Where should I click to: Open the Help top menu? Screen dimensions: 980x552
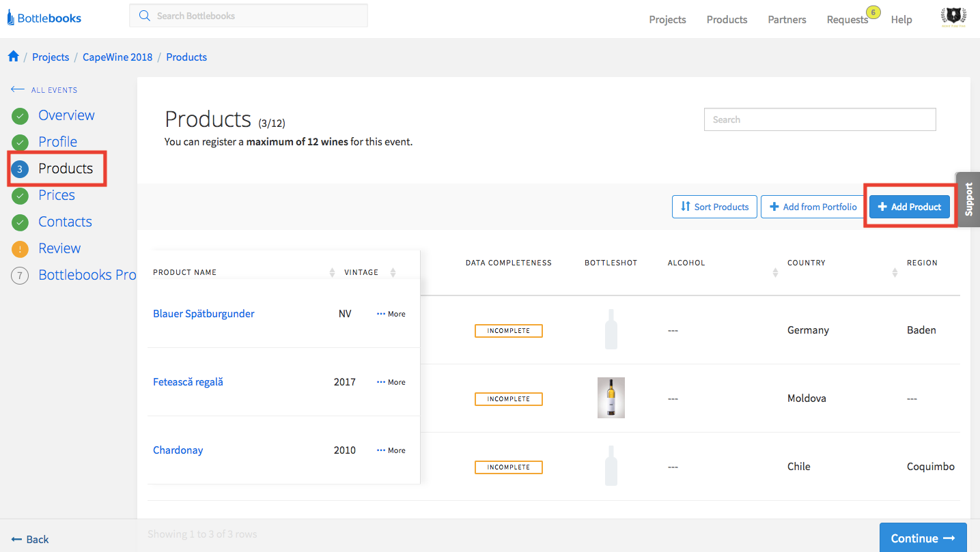coord(901,19)
